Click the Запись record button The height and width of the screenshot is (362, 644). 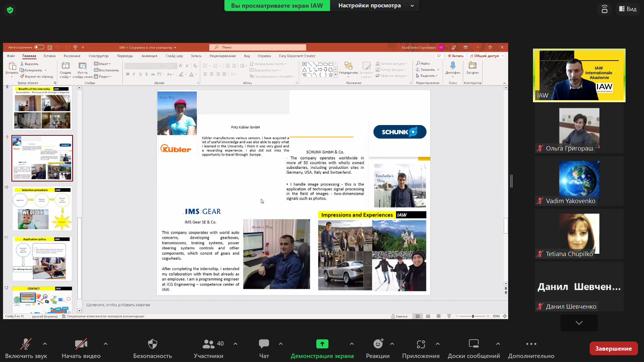[x=455, y=56]
